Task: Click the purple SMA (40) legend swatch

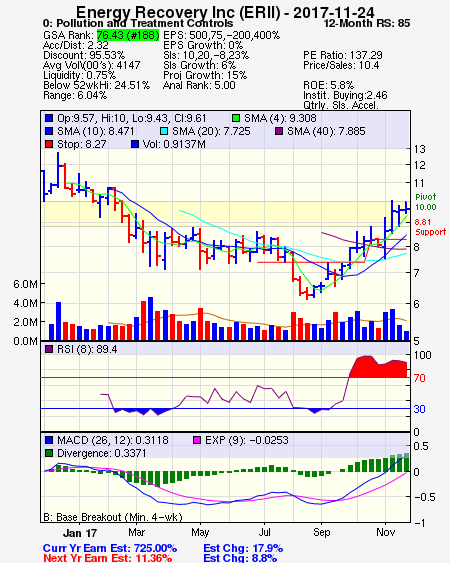Action: coord(279,131)
